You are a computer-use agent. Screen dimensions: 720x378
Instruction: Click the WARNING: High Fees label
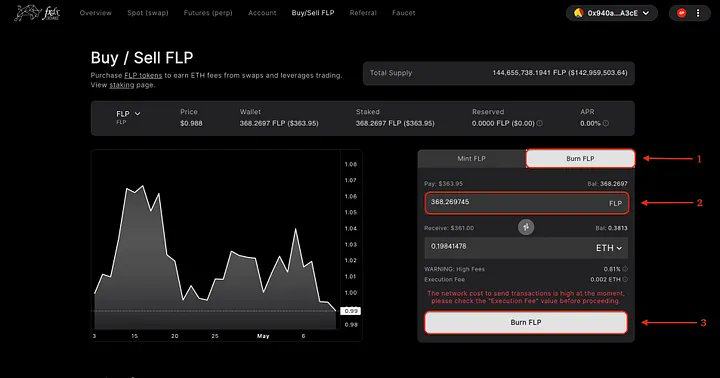click(x=454, y=269)
